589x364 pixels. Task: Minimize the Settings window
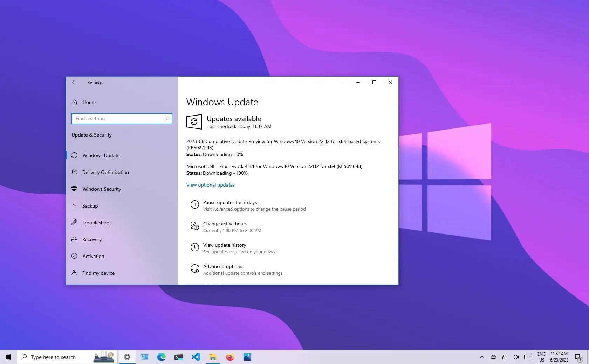coord(358,82)
